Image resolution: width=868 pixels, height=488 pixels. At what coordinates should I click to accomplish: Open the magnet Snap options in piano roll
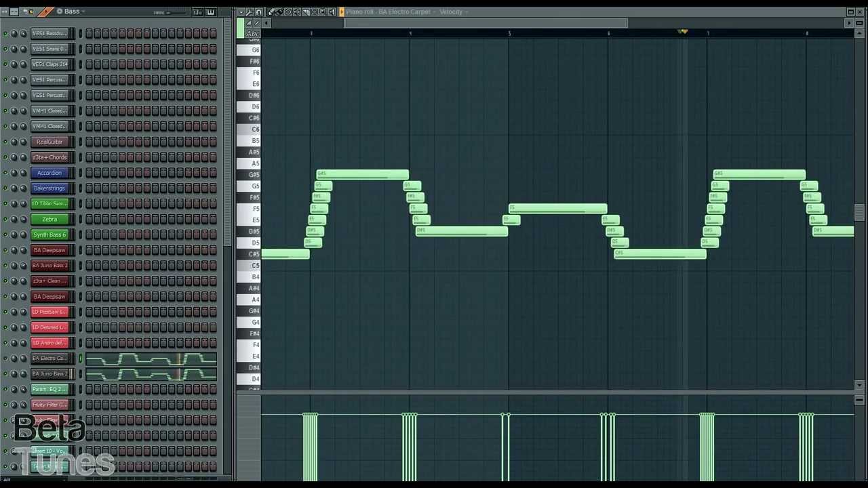tap(258, 12)
